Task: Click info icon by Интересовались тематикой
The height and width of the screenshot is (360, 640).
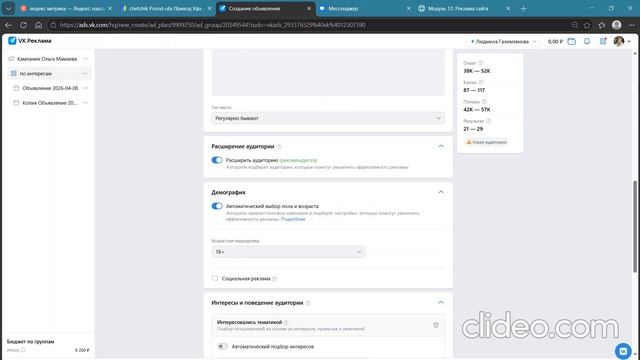Action: [286, 322]
